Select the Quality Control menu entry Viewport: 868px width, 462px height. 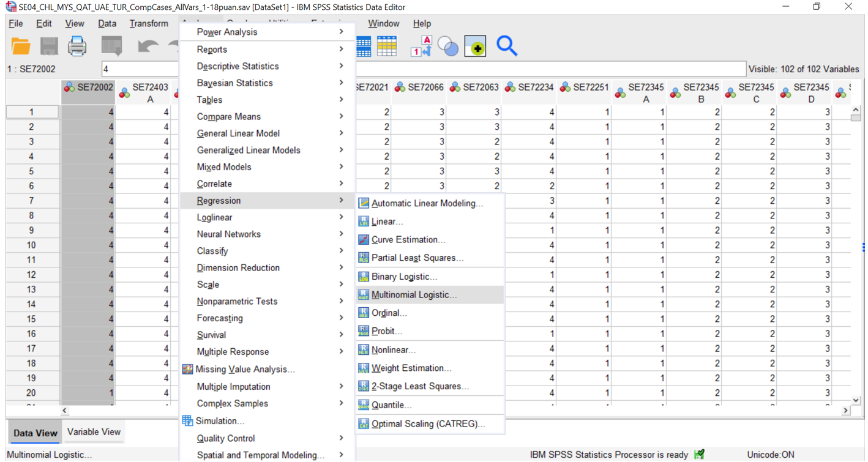268,438
